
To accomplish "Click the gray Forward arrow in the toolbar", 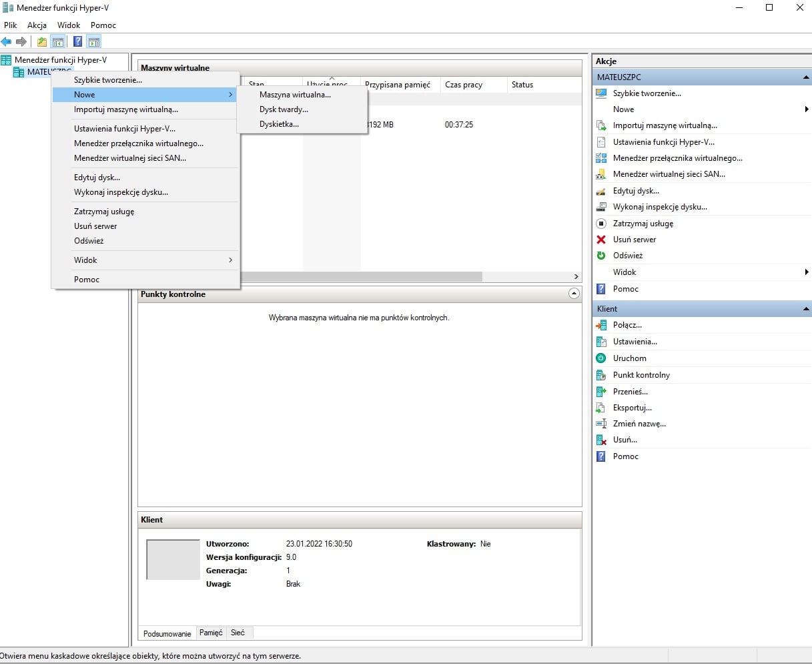I will 21,42.
